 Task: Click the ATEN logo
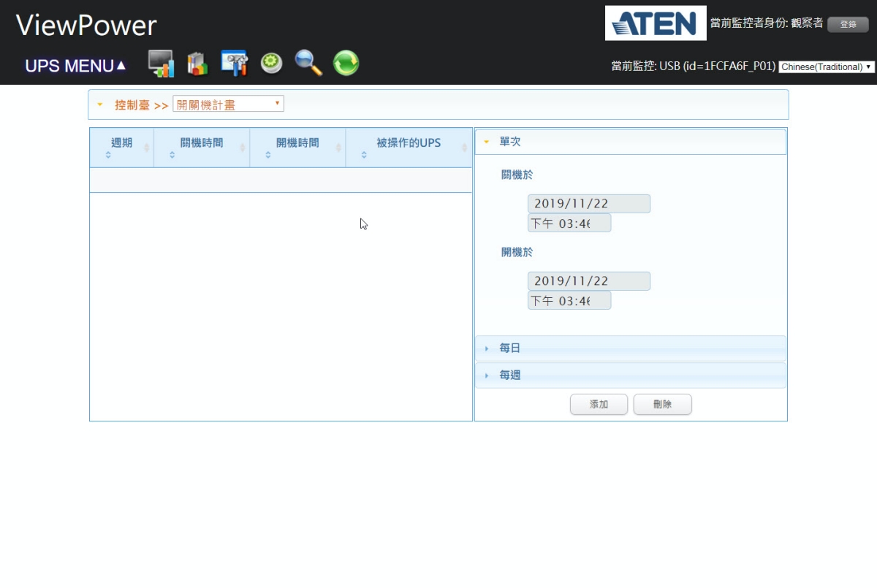(x=656, y=23)
